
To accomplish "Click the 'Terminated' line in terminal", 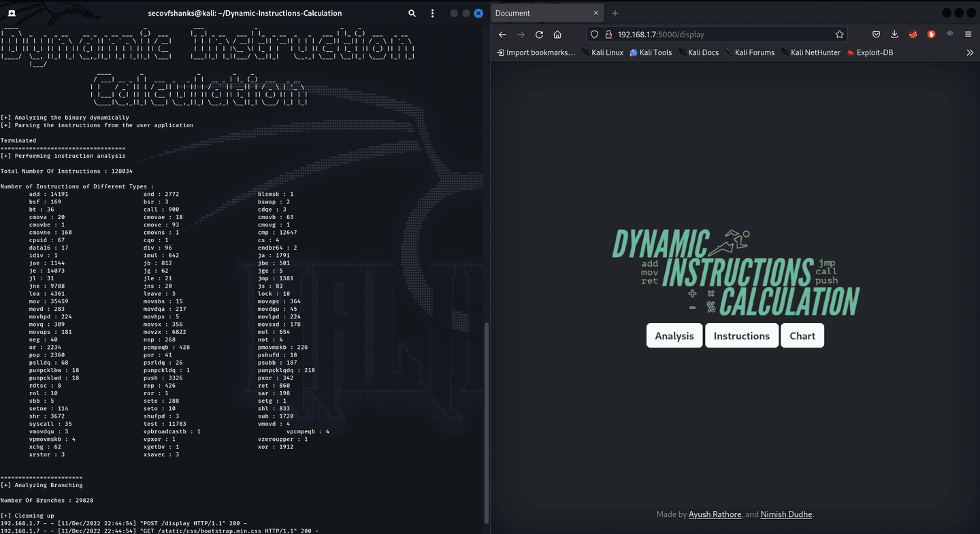I will click(18, 141).
